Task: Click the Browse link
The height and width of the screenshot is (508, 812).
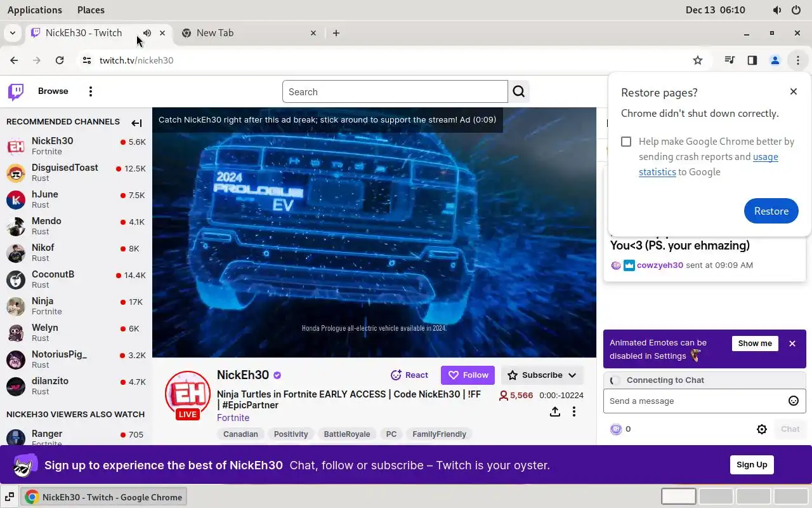Action: [x=53, y=91]
